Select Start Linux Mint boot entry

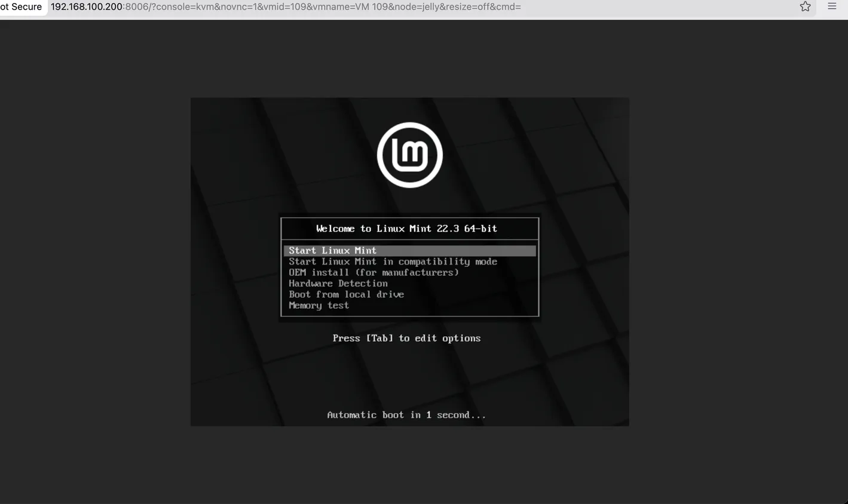410,251
